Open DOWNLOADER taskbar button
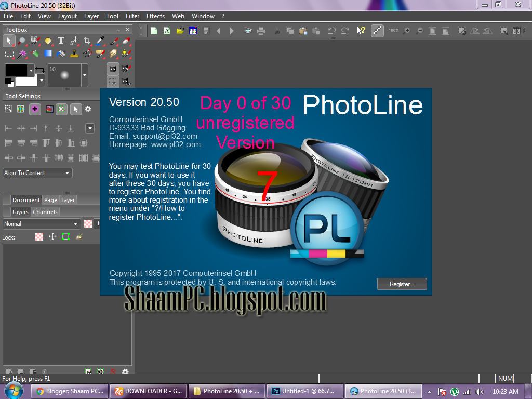Image resolution: width=532 pixels, height=399 pixels. click(148, 391)
